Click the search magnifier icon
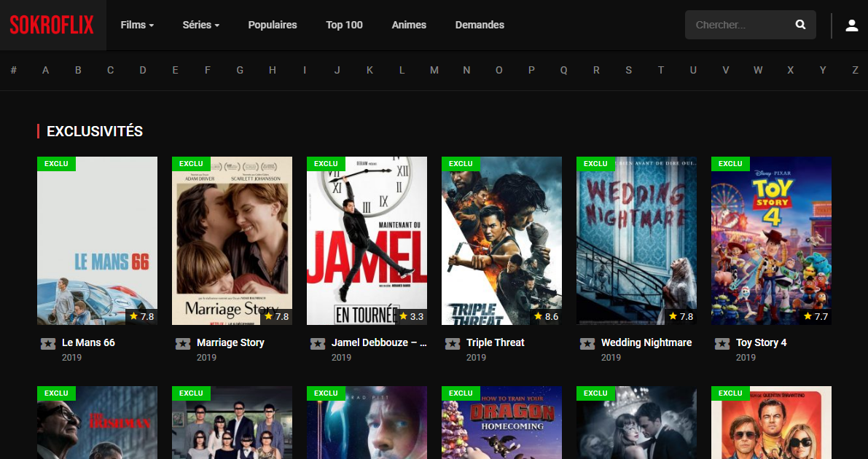Image resolution: width=868 pixels, height=459 pixels. 800,24
